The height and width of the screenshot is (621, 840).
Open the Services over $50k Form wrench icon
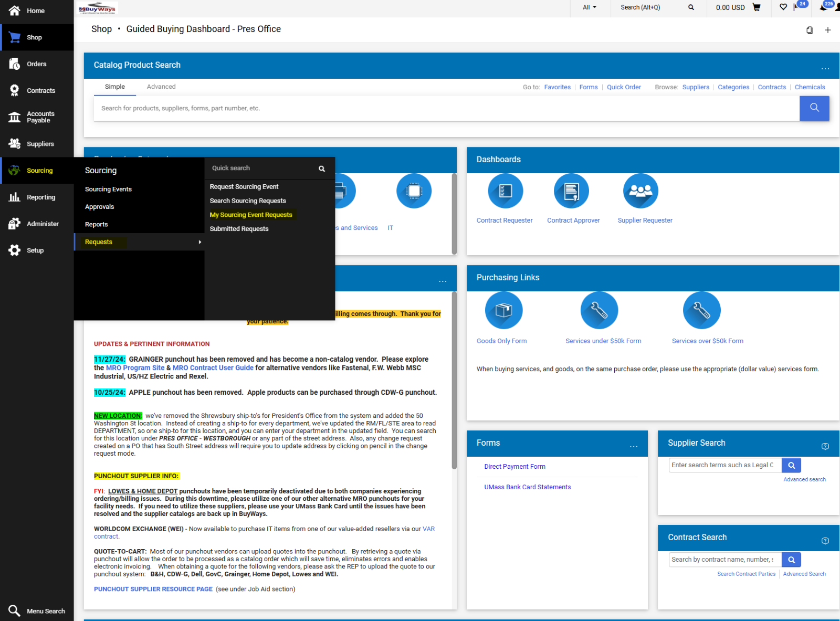(x=702, y=310)
